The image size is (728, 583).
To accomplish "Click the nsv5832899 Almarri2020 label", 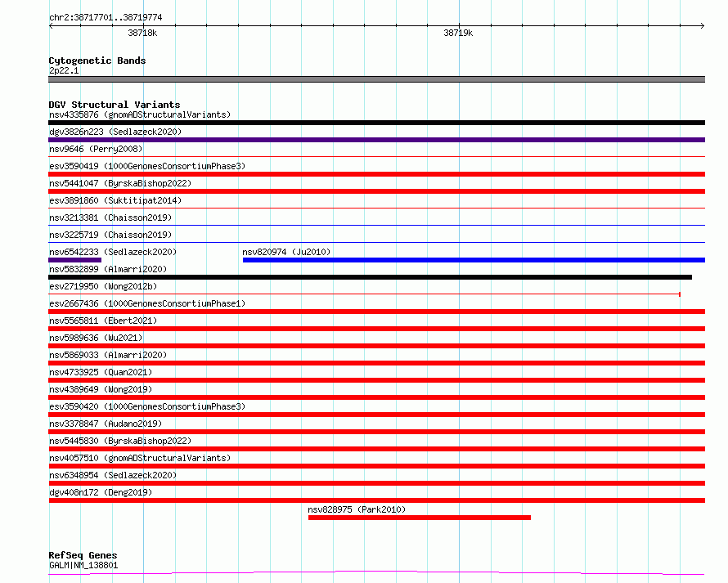I will (108, 269).
